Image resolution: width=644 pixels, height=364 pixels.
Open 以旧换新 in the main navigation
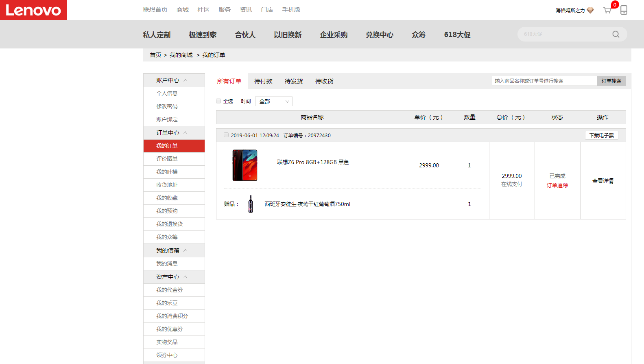pos(288,35)
